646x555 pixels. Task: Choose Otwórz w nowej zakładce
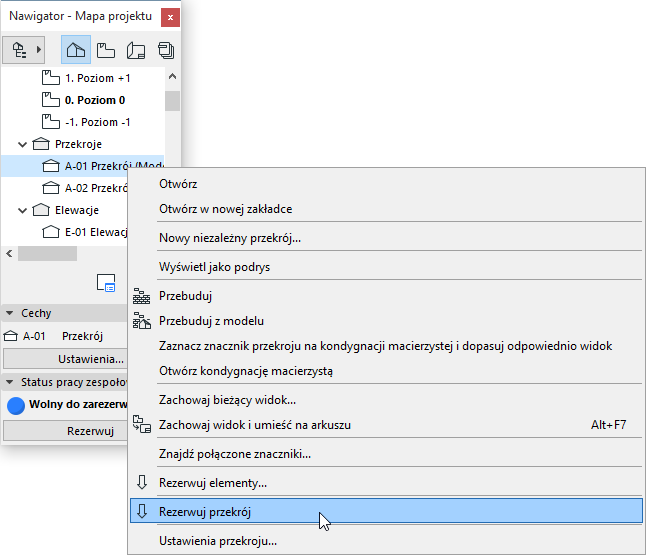(386, 209)
